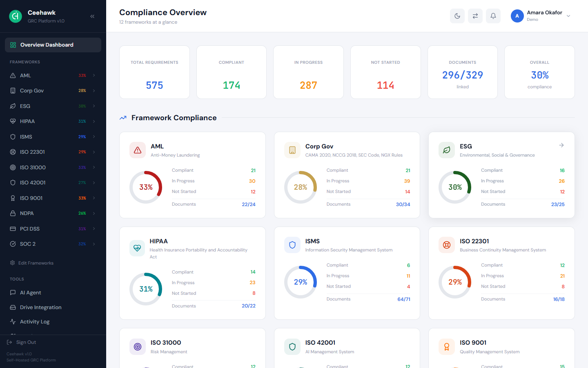Click the SOC 2 checkmark sidebar icon
The image size is (588, 368).
(x=13, y=244)
